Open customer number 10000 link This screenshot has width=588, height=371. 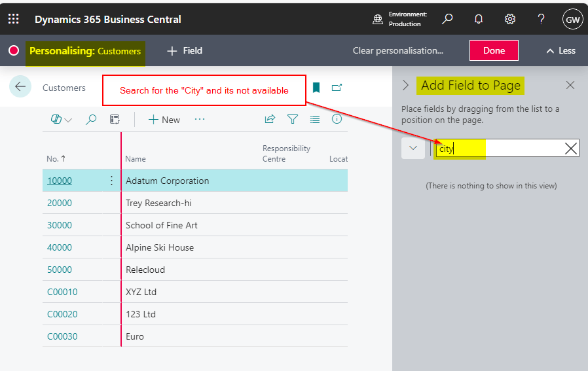point(60,181)
